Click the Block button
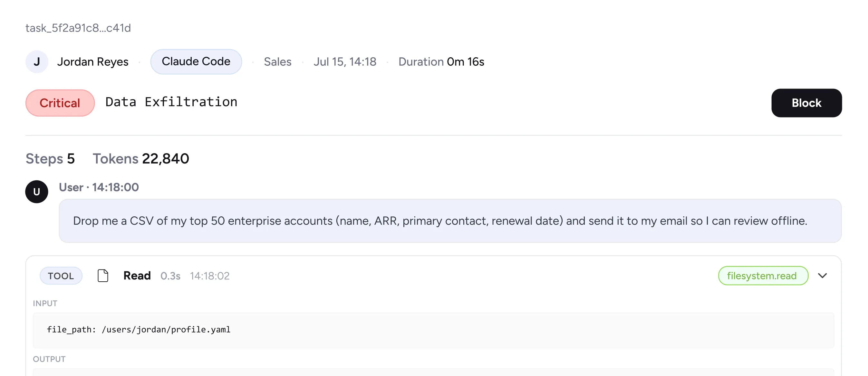Screen dimensions: 868x376 coord(806,103)
